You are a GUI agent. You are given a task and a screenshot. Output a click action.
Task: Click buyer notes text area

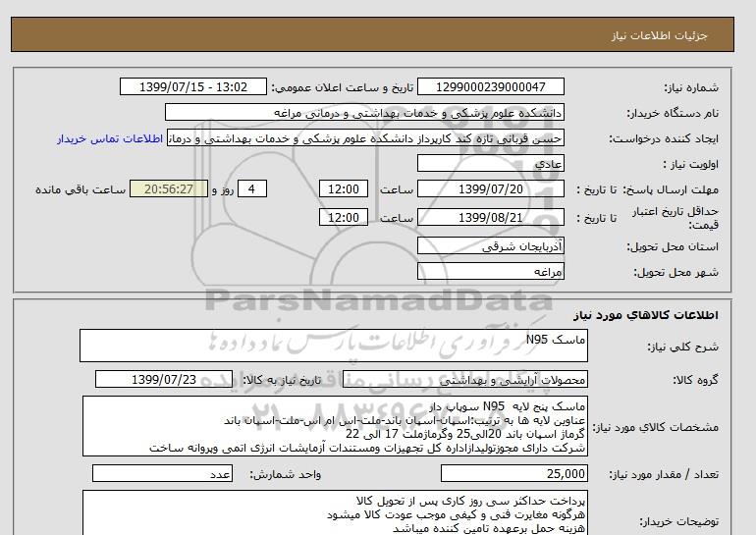(x=335, y=513)
